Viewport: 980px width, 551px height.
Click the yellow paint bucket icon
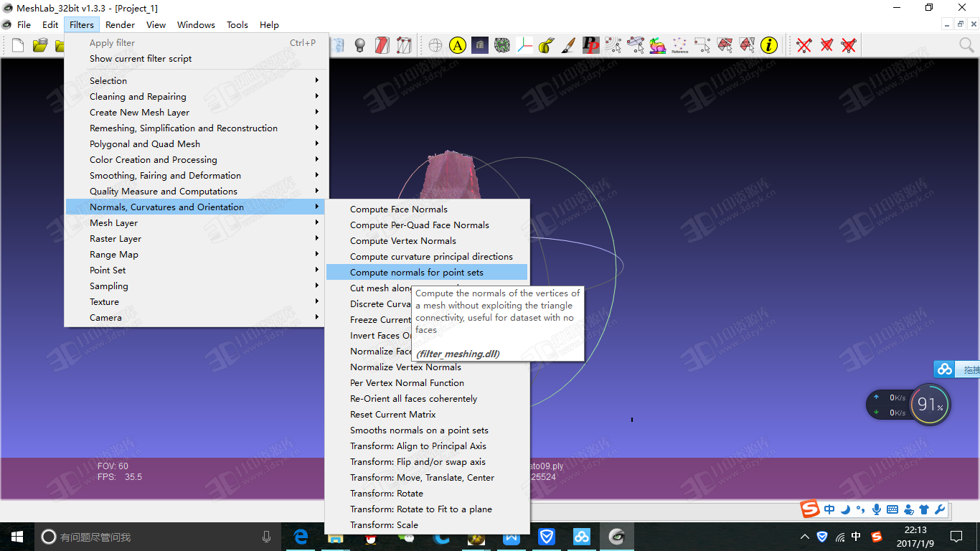point(546,46)
